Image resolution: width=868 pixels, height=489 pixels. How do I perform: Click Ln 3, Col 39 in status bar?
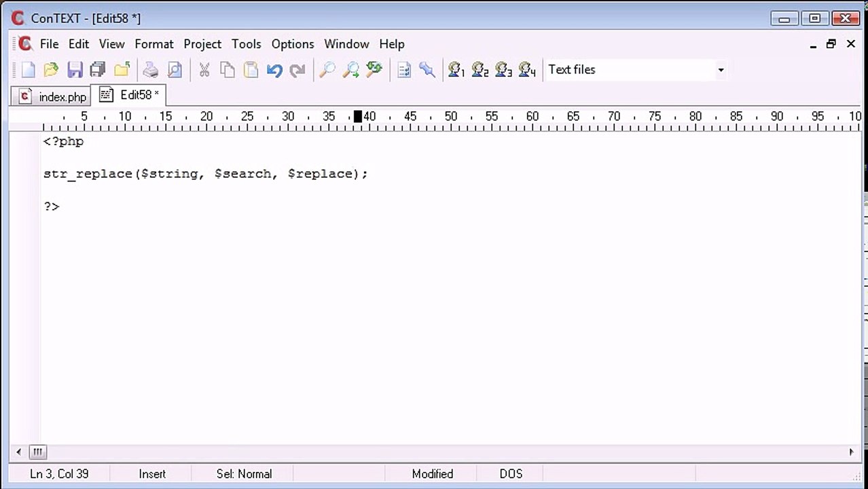pos(59,474)
